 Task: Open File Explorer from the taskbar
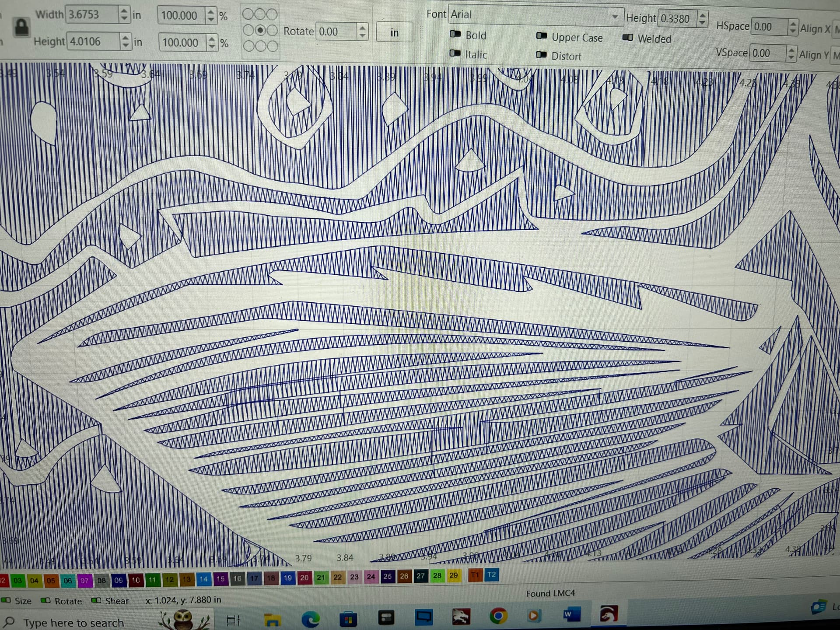coord(272,619)
